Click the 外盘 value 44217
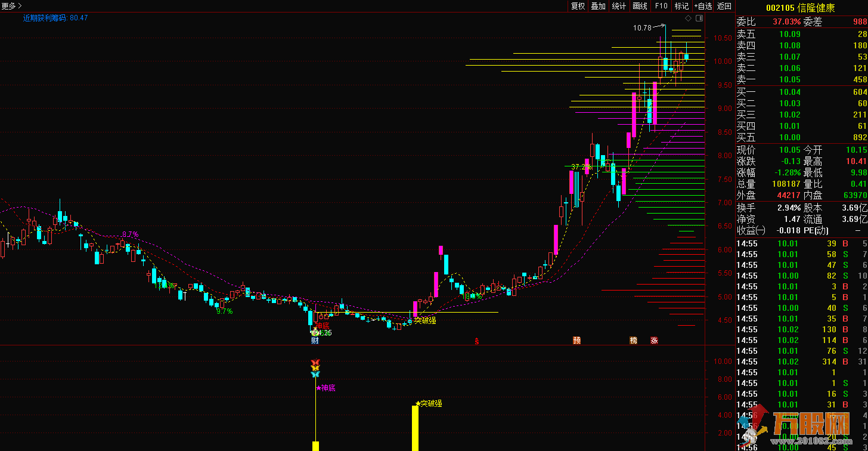 coord(789,195)
